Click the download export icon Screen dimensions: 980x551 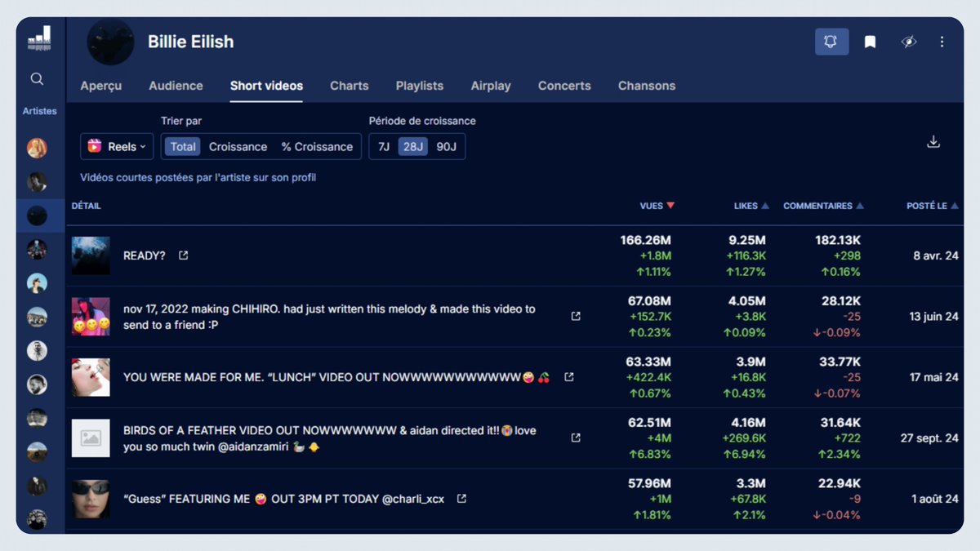pos(933,142)
